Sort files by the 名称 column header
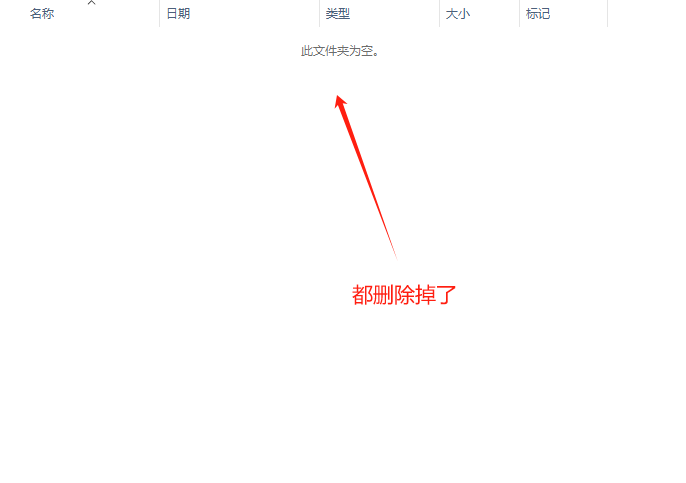Image resolution: width=686 pixels, height=483 pixels. point(42,14)
